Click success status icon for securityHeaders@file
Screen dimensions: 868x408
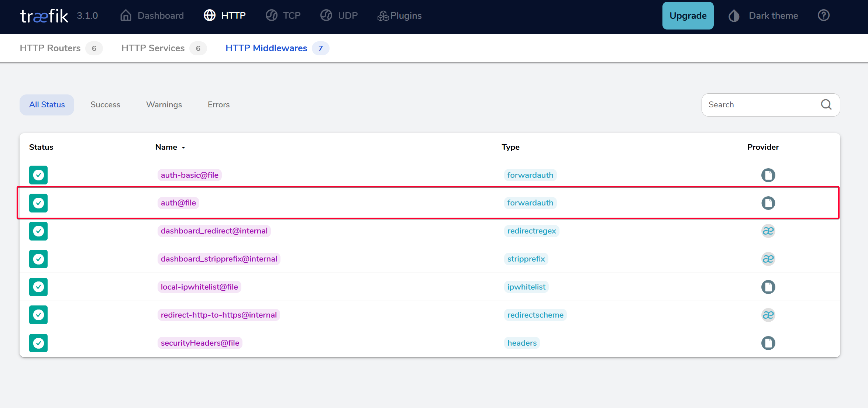[38, 343]
